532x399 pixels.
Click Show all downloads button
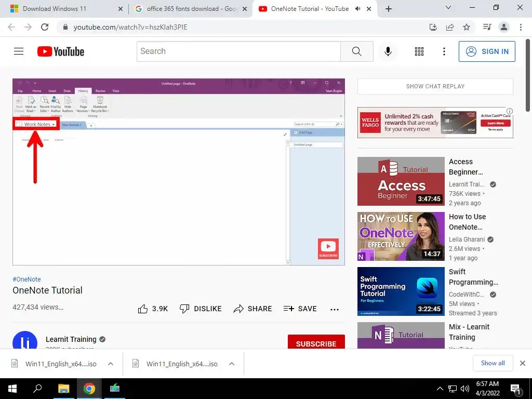pos(493,363)
